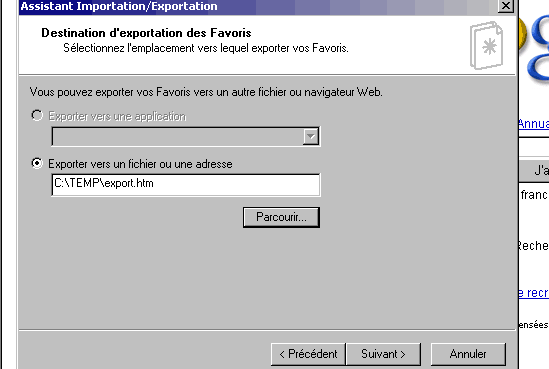Click the 'Destination d'exportation des Favoris' heading
Viewport: 549px width, 369px height.
coord(146,33)
